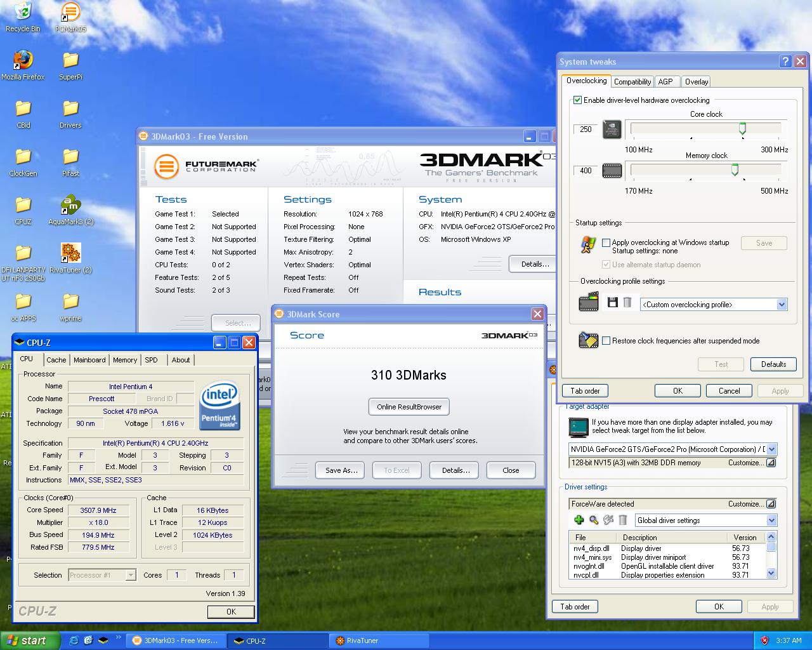Image resolution: width=812 pixels, height=650 pixels.
Task: Toggle Enable driver-level hardware overclocking checkbox
Action: tap(577, 100)
